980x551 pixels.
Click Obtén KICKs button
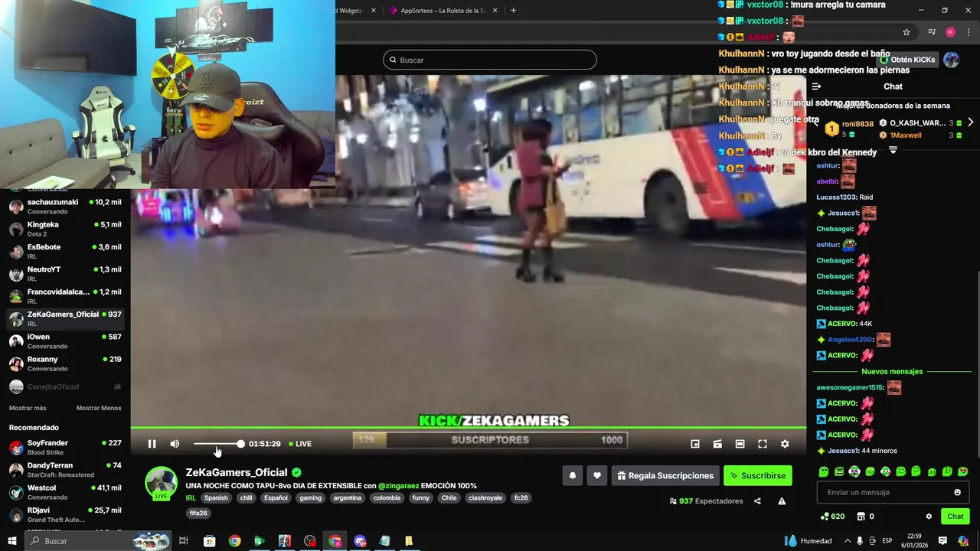[908, 60]
